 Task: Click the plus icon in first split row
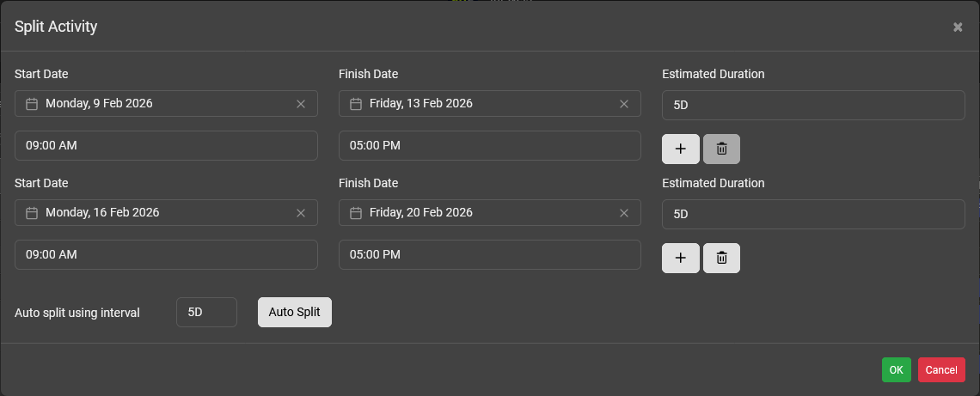pos(680,149)
